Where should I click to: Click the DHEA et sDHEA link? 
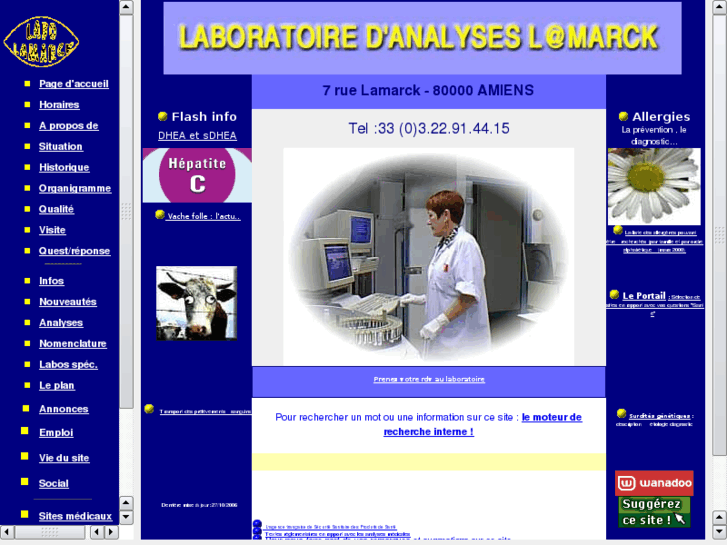(x=198, y=135)
